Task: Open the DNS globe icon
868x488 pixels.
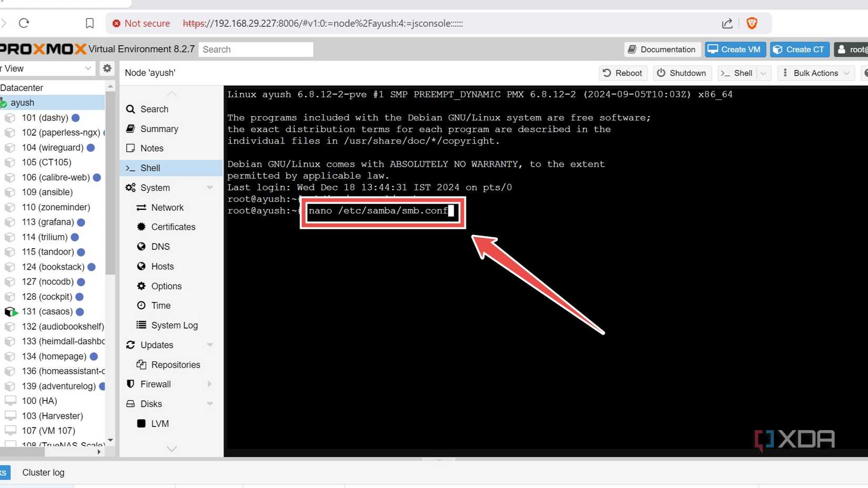Action: coord(141,247)
